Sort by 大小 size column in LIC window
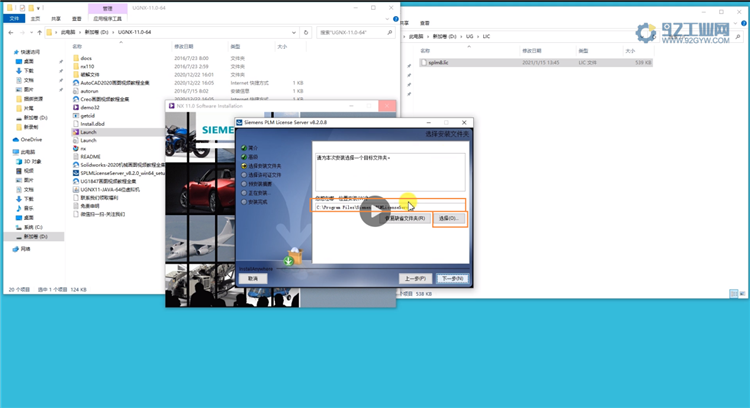750x408 pixels. pyautogui.click(x=630, y=51)
